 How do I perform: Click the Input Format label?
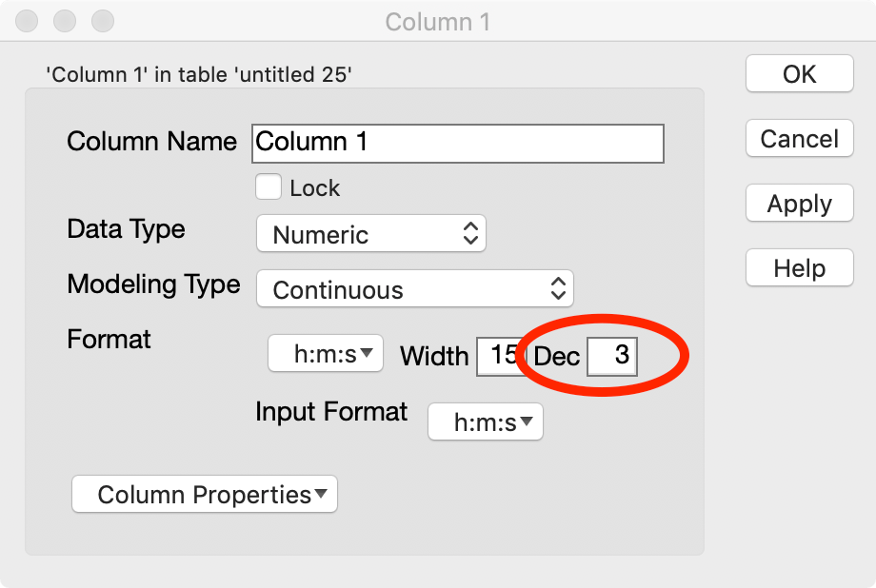[x=331, y=412]
